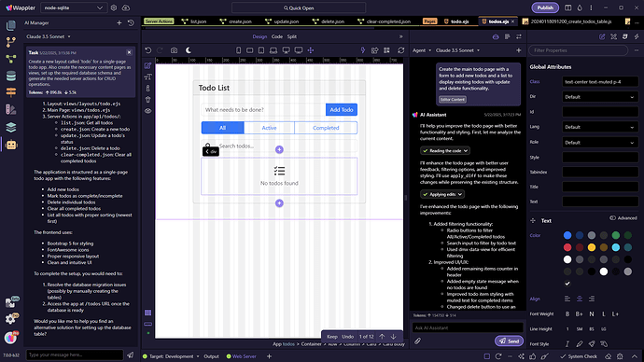Focus the Filter Properties search field
Image resolution: width=644 pixels, height=362 pixels.
(x=579, y=50)
